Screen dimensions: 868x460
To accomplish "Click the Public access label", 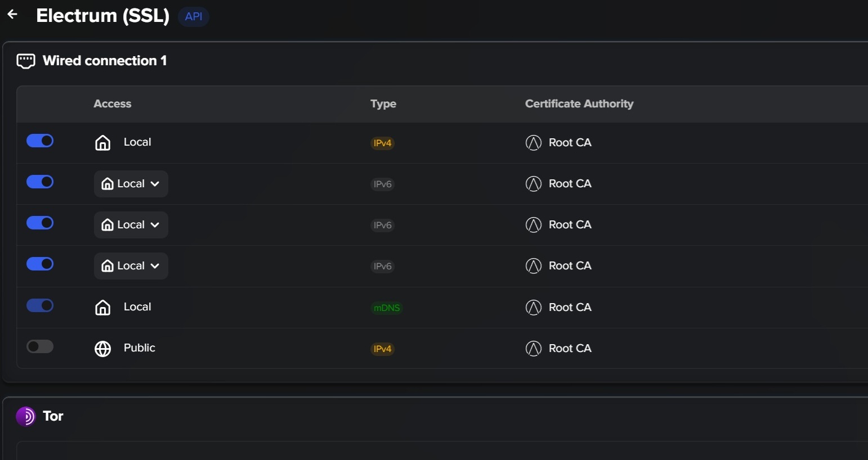I will pos(140,348).
